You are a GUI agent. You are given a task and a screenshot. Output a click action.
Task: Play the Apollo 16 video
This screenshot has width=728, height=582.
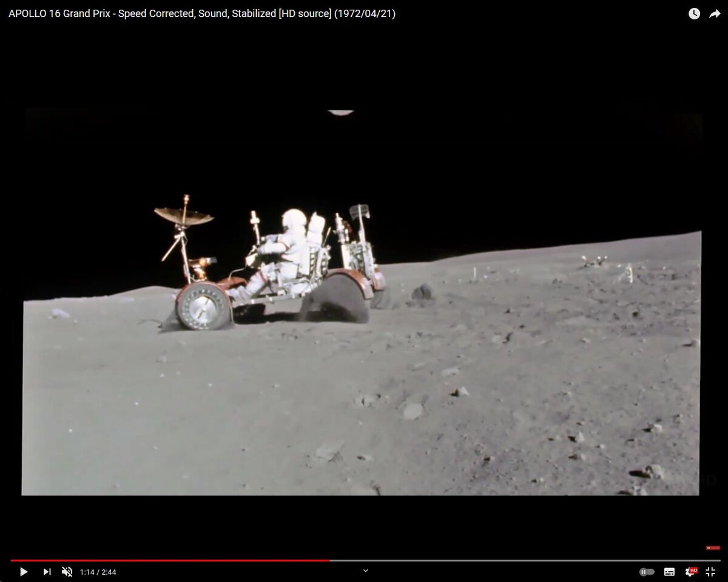coord(24,572)
